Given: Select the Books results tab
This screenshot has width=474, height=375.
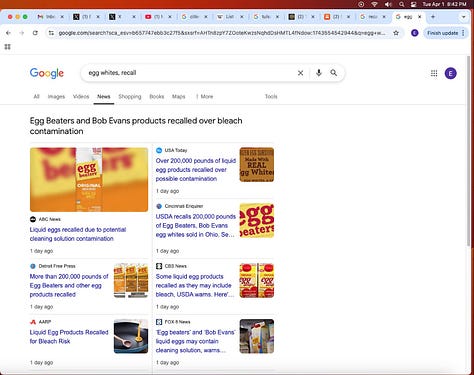Looking at the screenshot, I should (x=157, y=96).
